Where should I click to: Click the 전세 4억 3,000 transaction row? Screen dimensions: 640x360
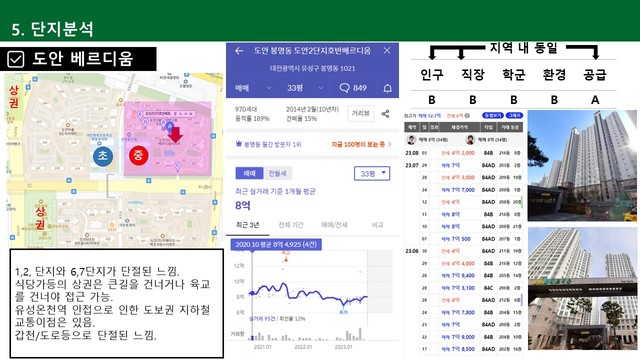point(463,178)
